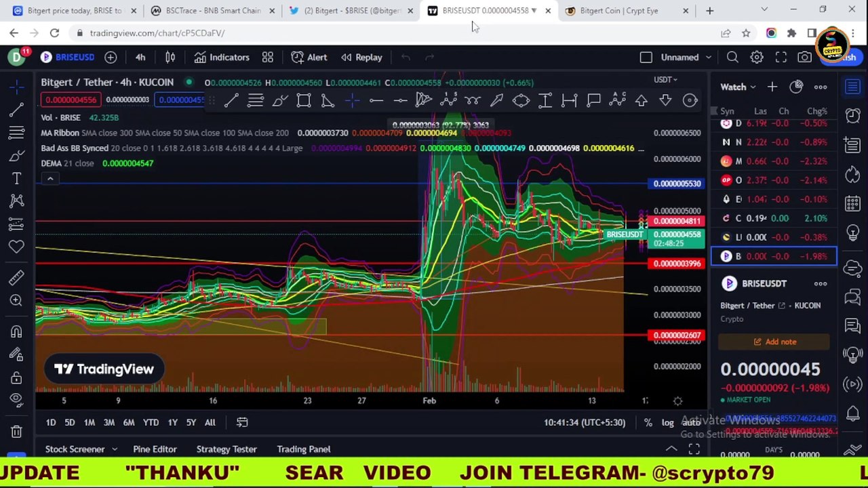Select the crosshair cursor tool in left toolbar
The image size is (868, 488).
tap(17, 86)
